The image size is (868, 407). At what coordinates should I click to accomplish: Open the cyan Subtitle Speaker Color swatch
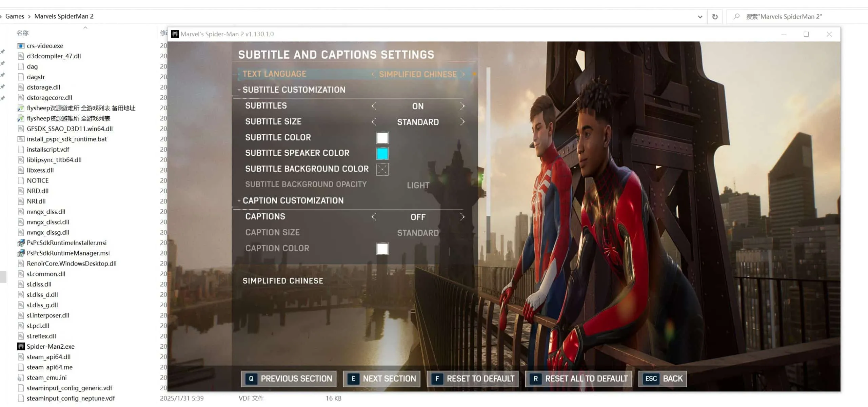(x=382, y=153)
